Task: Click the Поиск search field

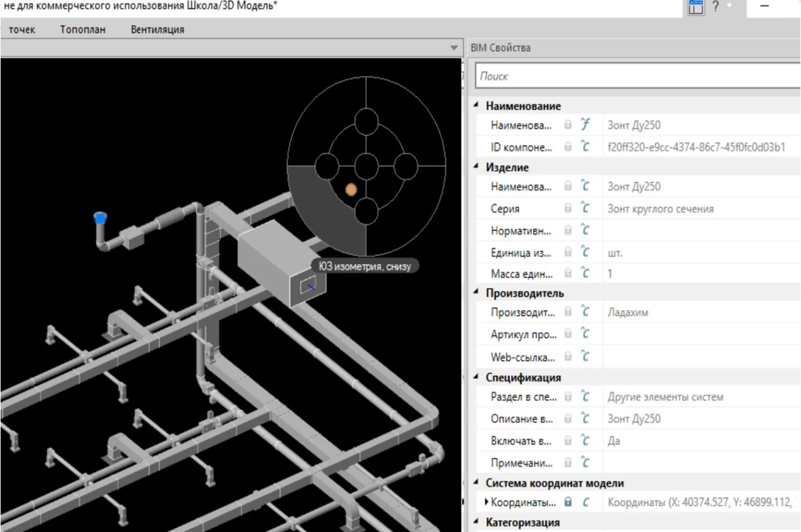Action: [635, 76]
